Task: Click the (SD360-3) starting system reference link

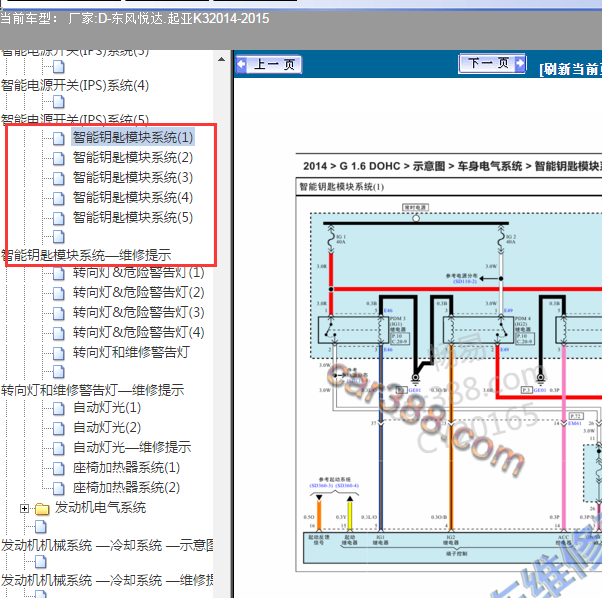Action: (x=322, y=486)
